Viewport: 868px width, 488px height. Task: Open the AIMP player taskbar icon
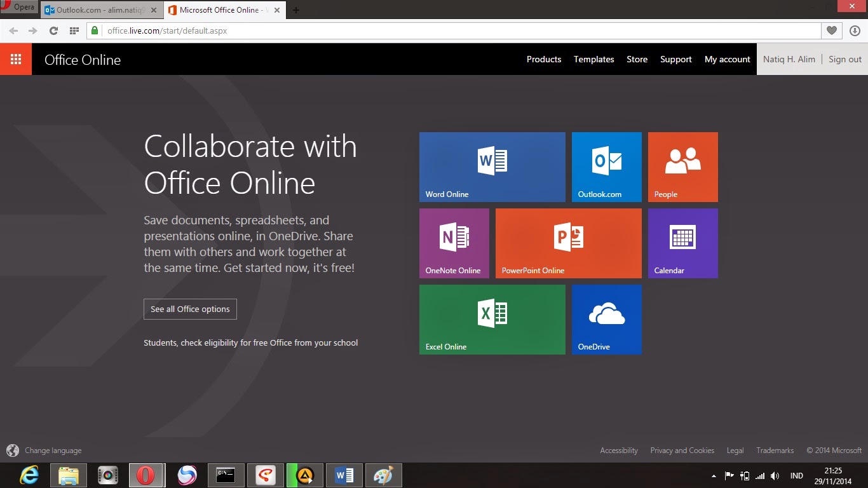(305, 475)
